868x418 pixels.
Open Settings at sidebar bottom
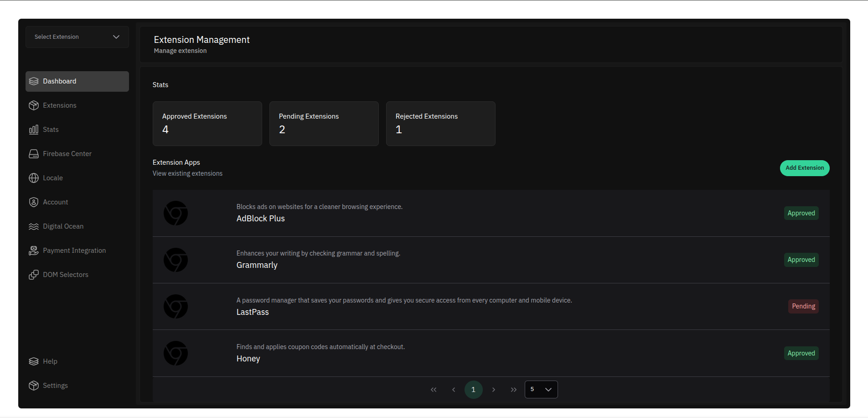click(x=55, y=386)
